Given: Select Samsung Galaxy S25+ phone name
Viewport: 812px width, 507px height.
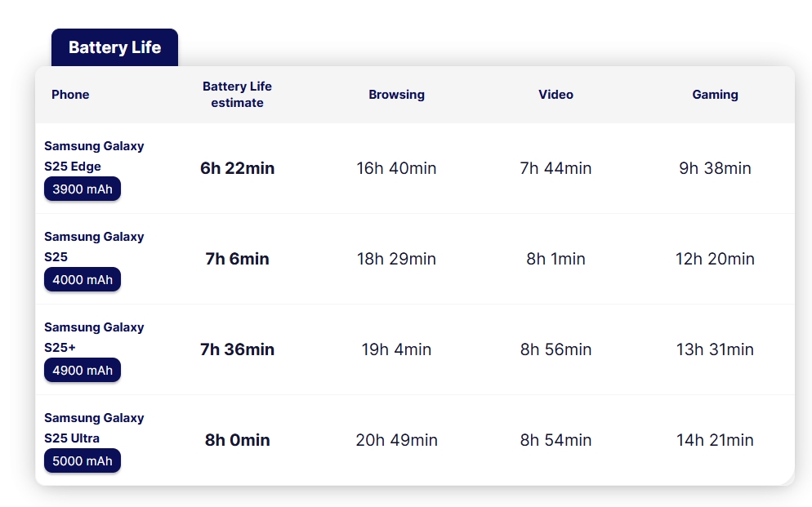Looking at the screenshot, I should click(94, 337).
